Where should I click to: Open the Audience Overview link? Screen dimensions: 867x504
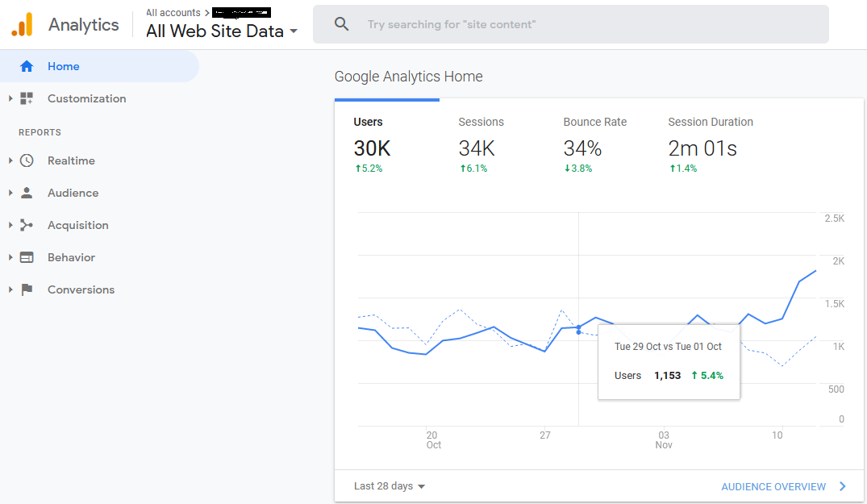[773, 487]
